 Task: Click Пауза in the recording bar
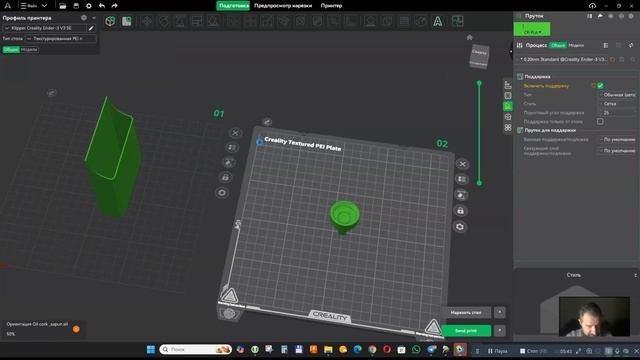[498, 351]
